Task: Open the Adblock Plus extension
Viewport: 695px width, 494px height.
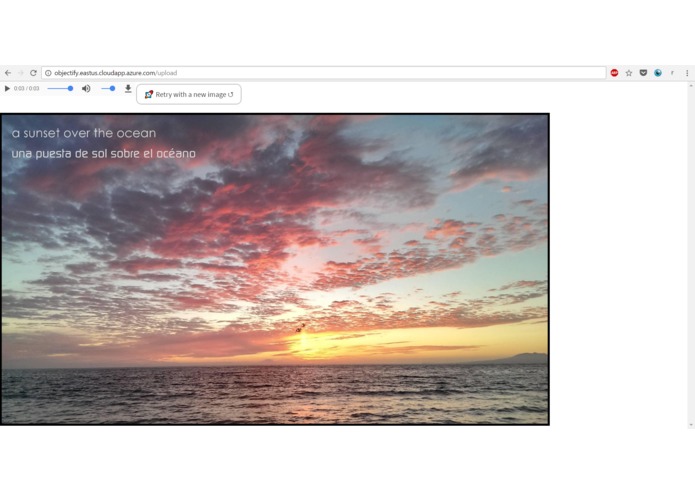Action: (614, 73)
